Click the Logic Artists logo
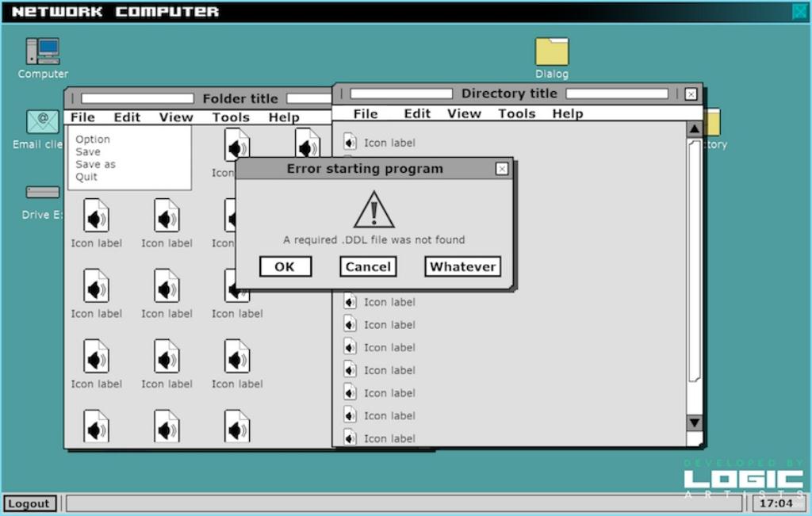 point(743,480)
